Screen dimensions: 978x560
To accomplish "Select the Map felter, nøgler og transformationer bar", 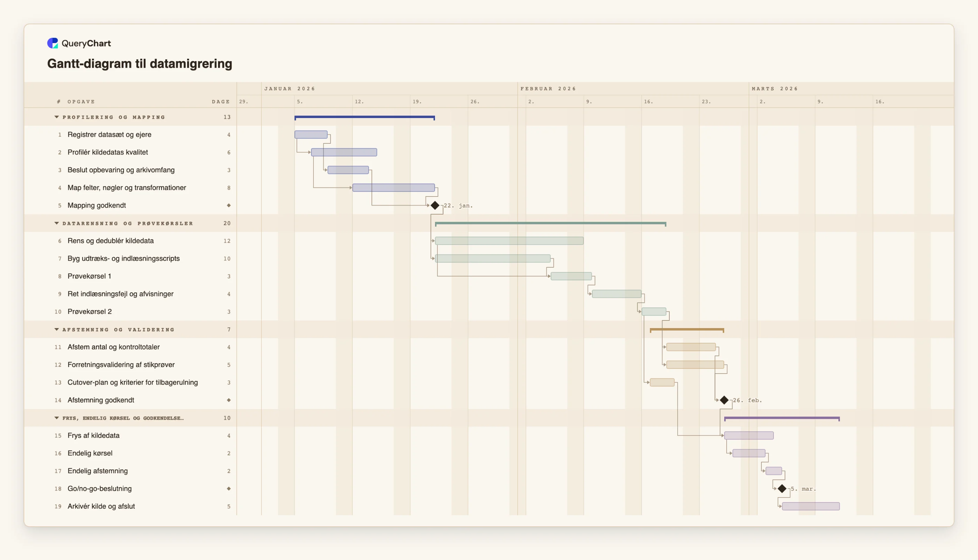I will click(x=394, y=188).
